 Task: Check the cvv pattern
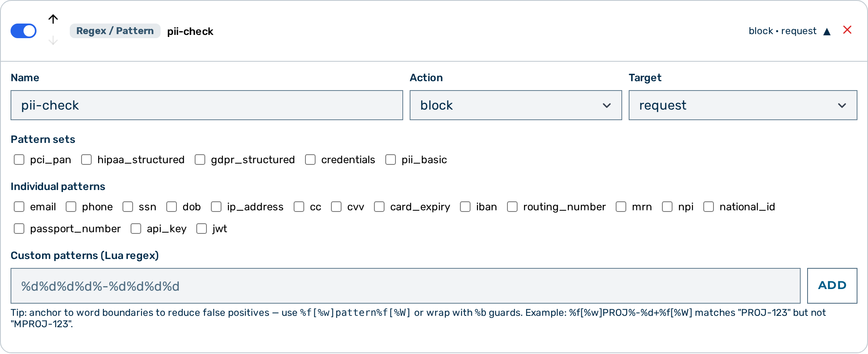point(336,207)
